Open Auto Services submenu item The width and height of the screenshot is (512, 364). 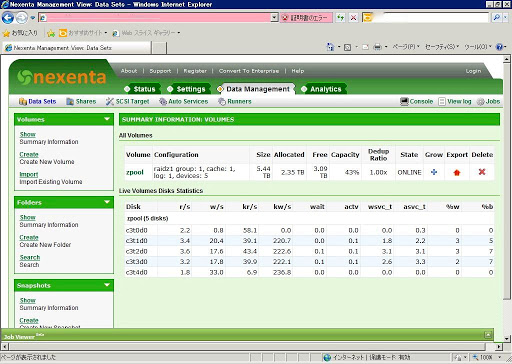pyautogui.click(x=183, y=101)
